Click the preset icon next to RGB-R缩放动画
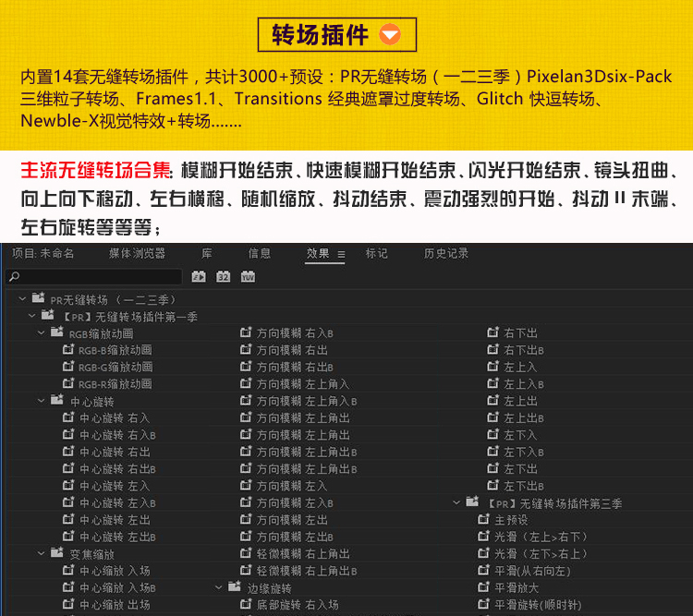 point(68,383)
